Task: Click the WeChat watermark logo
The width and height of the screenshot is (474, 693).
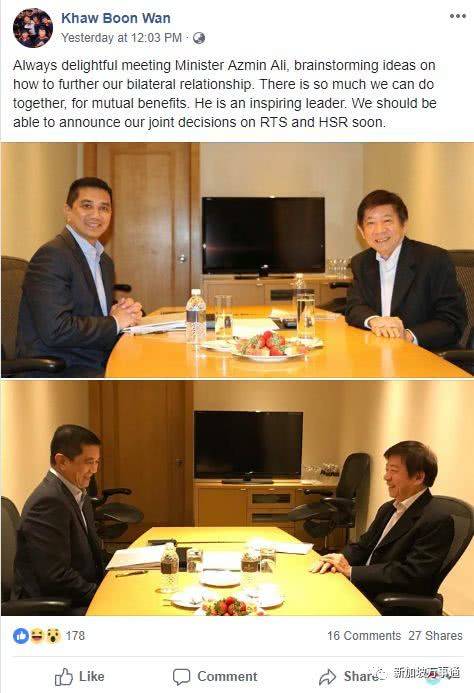Action: coord(381,674)
